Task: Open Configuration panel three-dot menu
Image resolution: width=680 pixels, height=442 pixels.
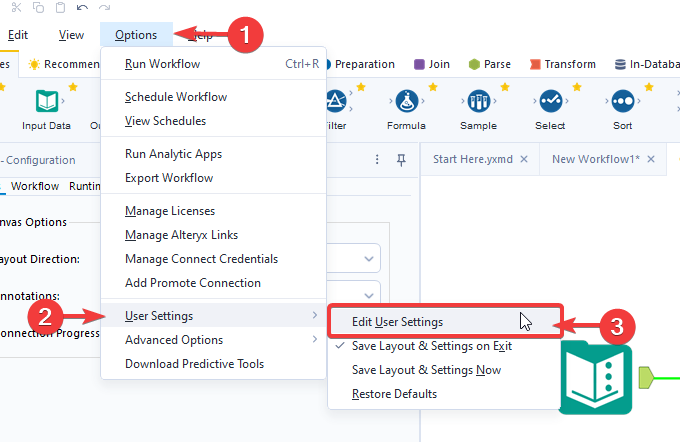Action: pyautogui.click(x=377, y=159)
